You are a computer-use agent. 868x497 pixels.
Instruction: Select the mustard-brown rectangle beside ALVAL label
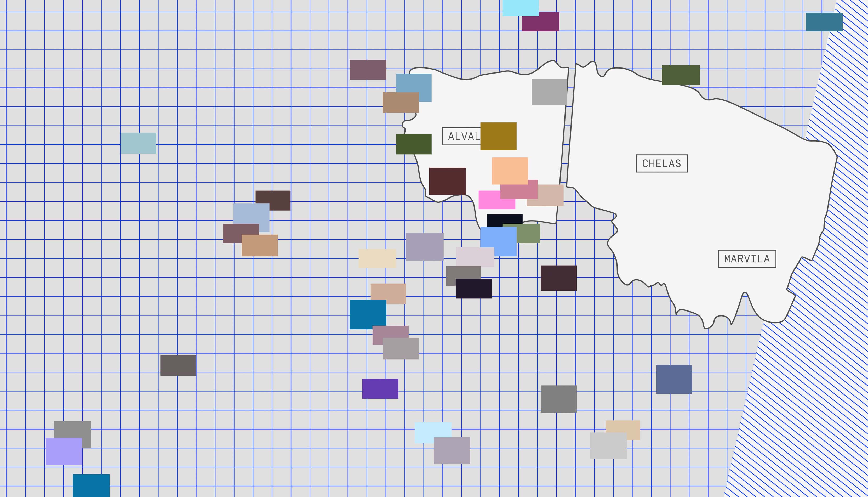(x=498, y=136)
